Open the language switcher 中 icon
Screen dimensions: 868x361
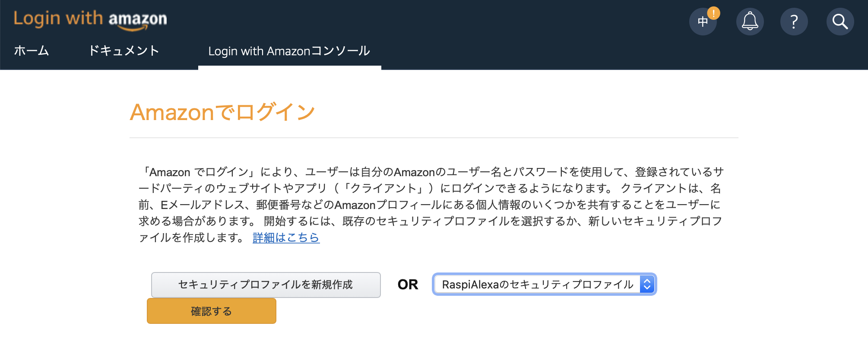point(703,22)
